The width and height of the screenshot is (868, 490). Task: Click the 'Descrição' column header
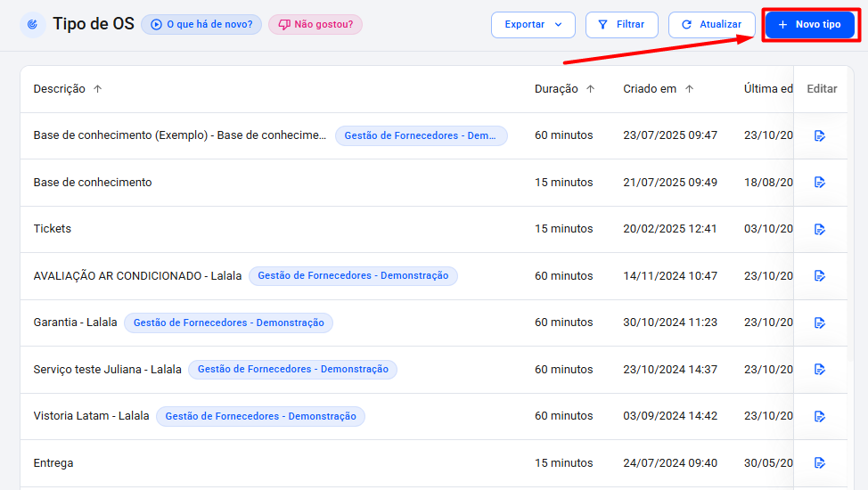pyautogui.click(x=59, y=88)
